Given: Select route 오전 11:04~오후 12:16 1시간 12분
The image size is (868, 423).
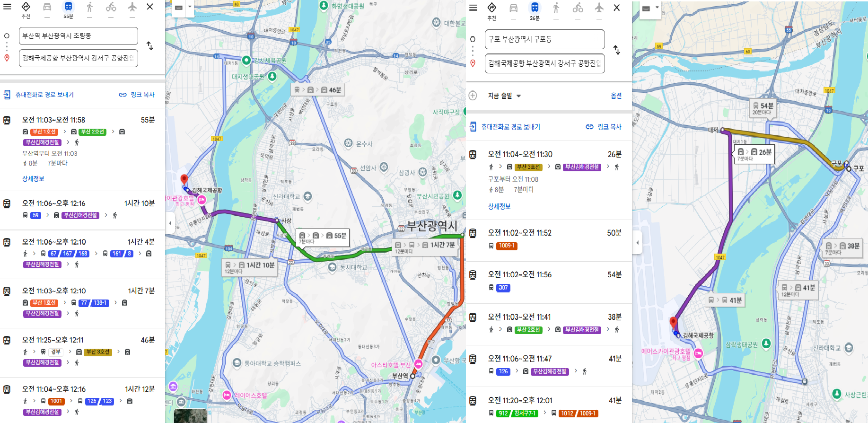Looking at the screenshot, I should point(82,400).
